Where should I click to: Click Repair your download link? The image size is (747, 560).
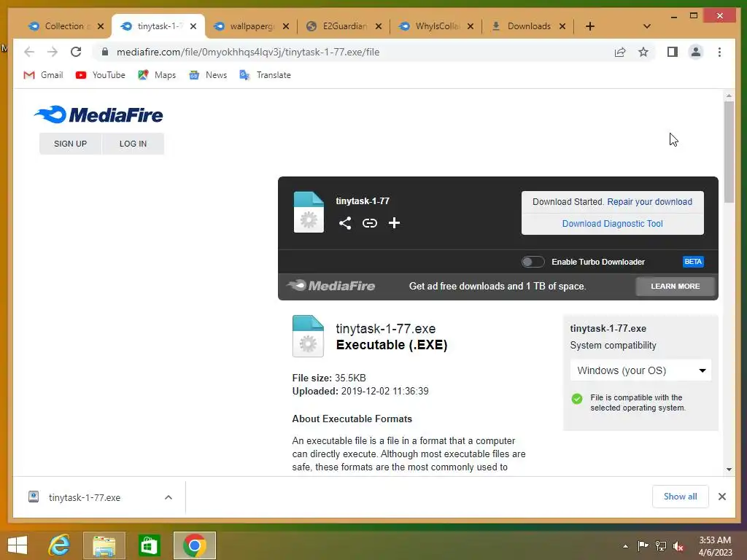coord(649,202)
